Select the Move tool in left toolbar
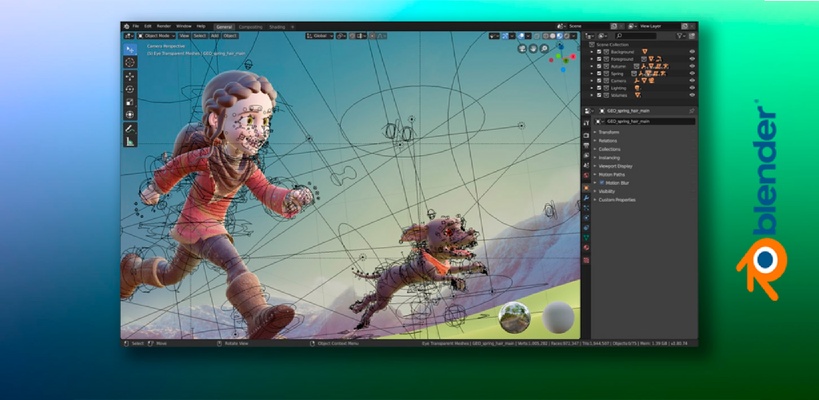The image size is (819, 400). [x=130, y=76]
